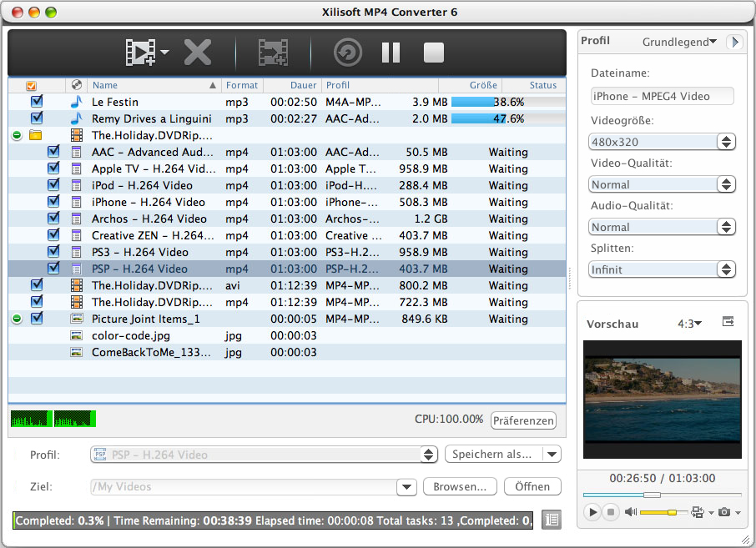756x548 pixels.
Task: Mute preview with the speaker icon
Action: [630, 512]
